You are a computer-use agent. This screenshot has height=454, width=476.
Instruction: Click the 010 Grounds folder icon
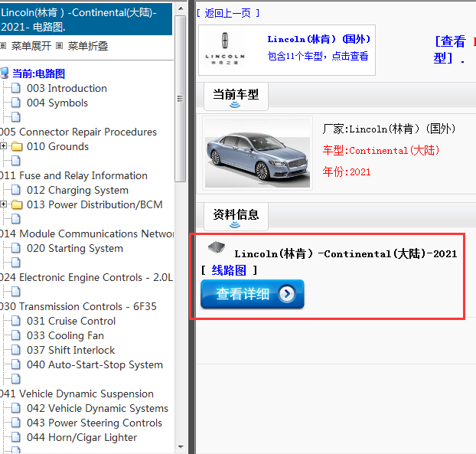tap(17, 147)
